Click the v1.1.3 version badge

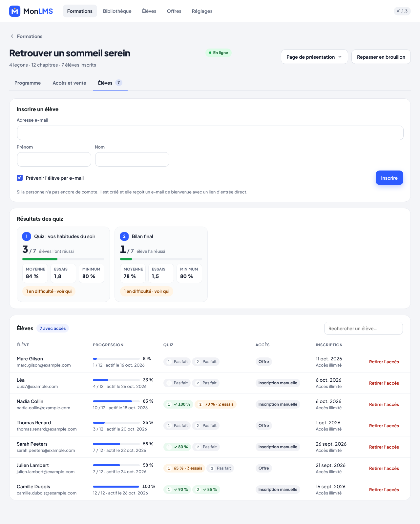coord(402,11)
